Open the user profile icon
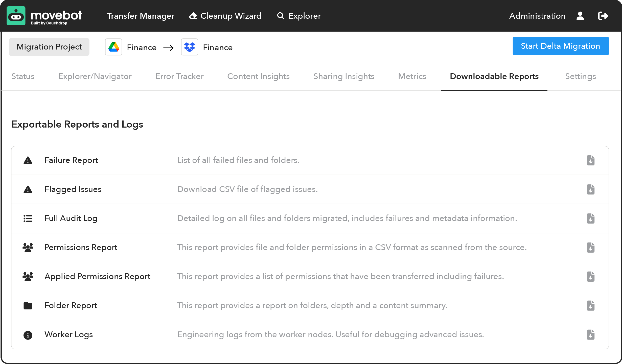The height and width of the screenshot is (364, 622). click(580, 16)
